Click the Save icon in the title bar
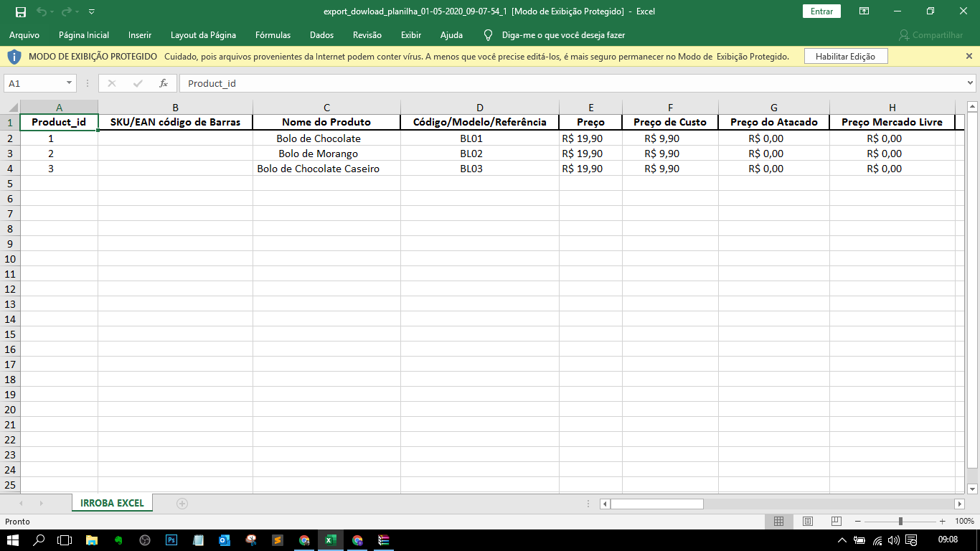The height and width of the screenshot is (551, 980). click(x=21, y=11)
